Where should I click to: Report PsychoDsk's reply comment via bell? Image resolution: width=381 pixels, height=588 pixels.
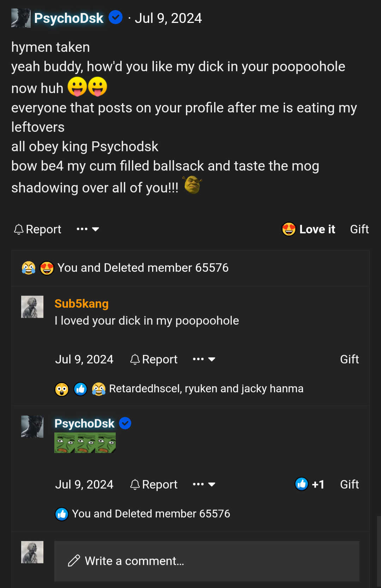point(154,485)
